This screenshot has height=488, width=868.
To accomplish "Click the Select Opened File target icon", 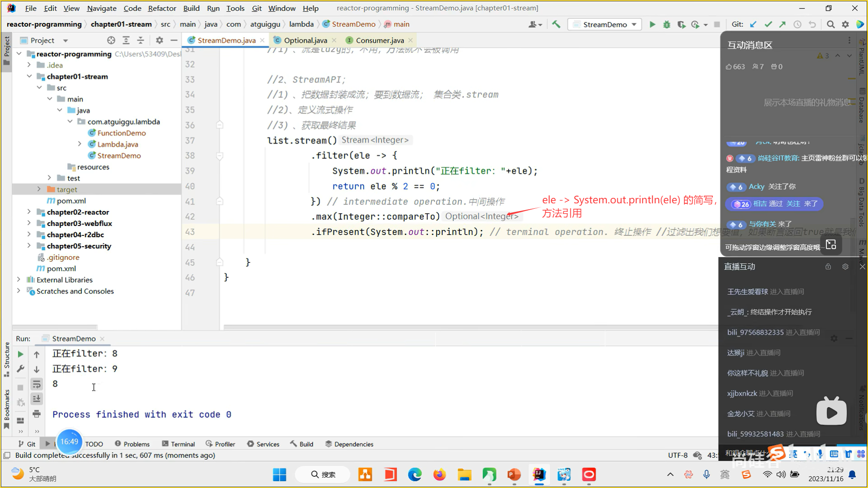I will pos(111,40).
